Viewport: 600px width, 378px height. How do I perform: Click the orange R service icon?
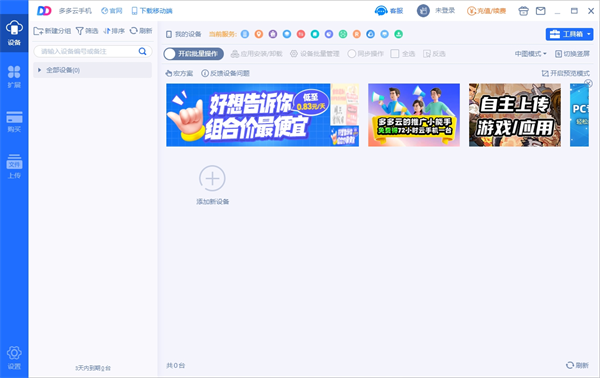[357, 34]
